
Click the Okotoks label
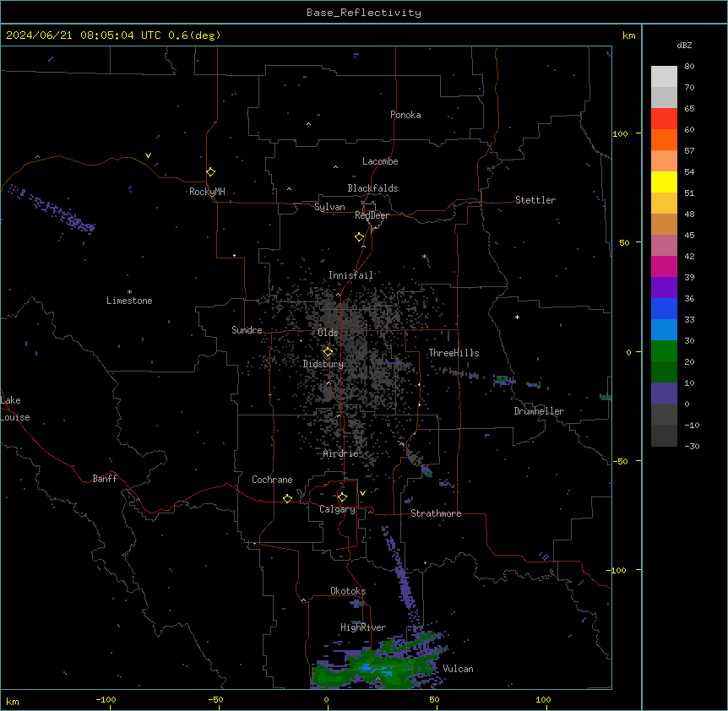348,591
